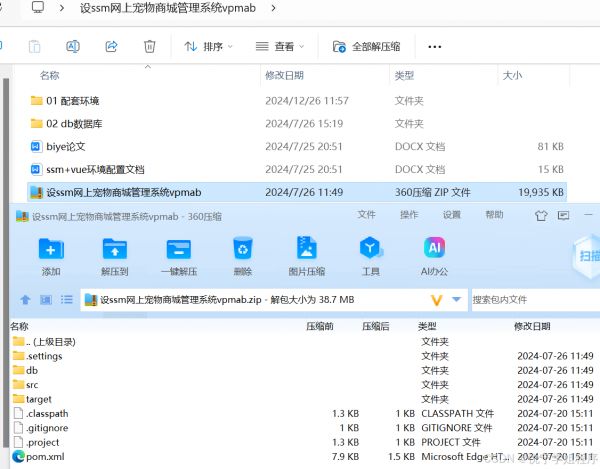Click the Explorer share icon
Image resolution: width=600 pixels, height=469 pixels.
111,47
